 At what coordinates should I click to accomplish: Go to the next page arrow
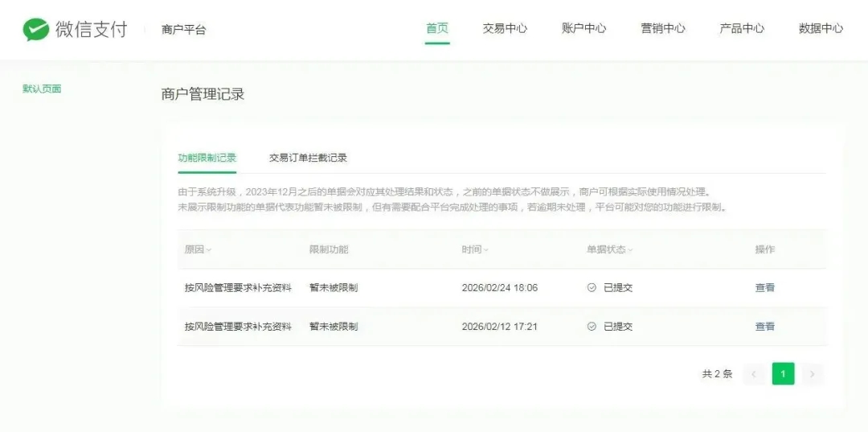[812, 374]
